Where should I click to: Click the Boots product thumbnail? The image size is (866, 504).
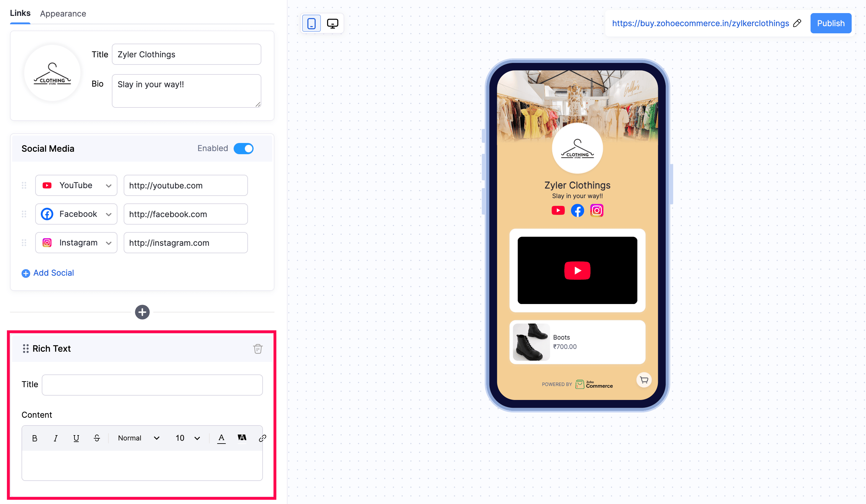tap(531, 342)
